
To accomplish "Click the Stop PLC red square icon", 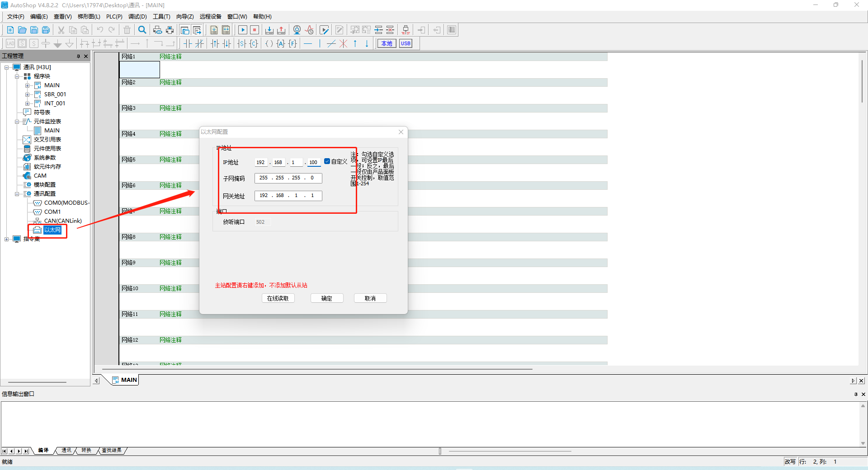I will pyautogui.click(x=255, y=30).
